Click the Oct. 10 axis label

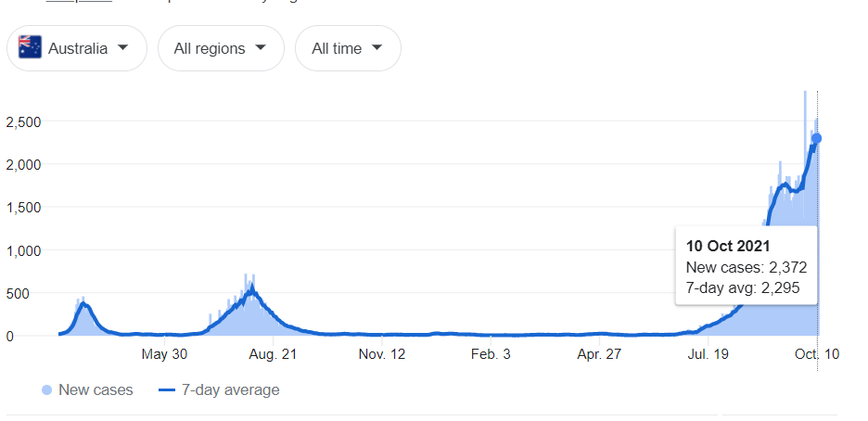(x=818, y=354)
